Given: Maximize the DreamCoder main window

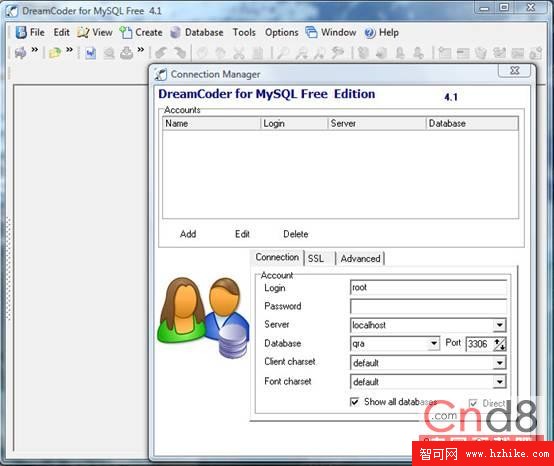Looking at the screenshot, I should 505,8.
